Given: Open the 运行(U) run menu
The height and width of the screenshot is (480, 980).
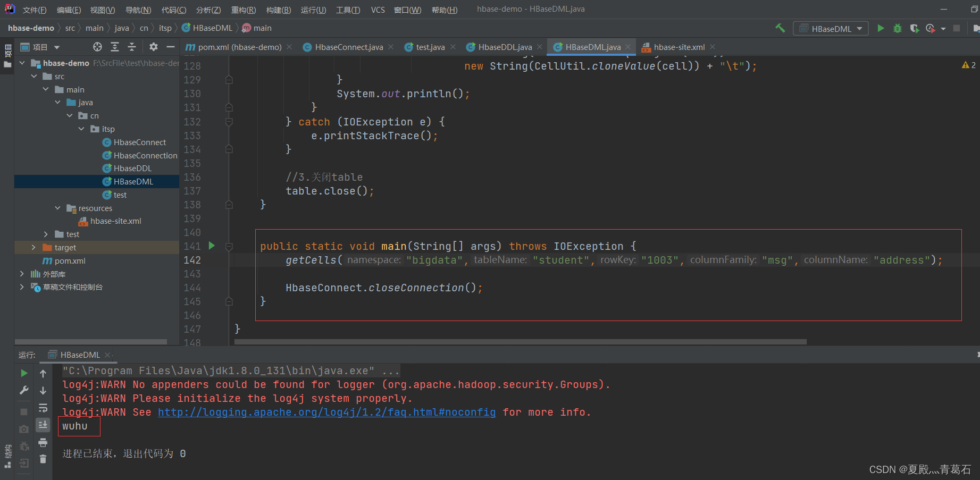Looking at the screenshot, I should 313,10.
